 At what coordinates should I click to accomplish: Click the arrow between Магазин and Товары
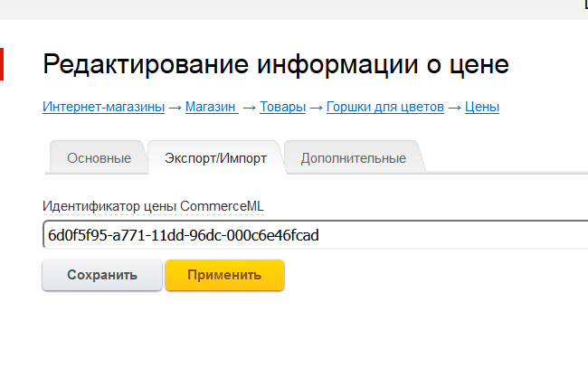pos(250,108)
